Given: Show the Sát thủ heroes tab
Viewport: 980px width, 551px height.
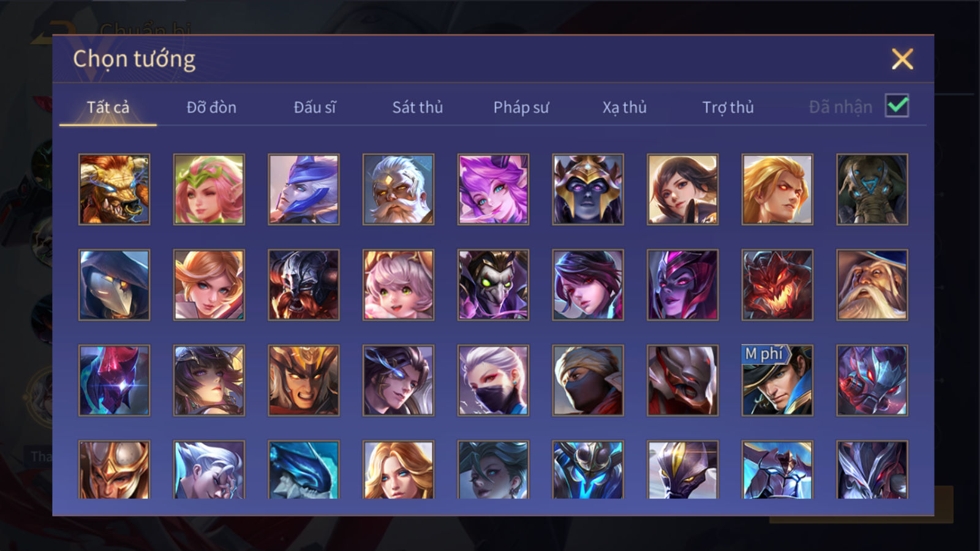Looking at the screenshot, I should 417,107.
